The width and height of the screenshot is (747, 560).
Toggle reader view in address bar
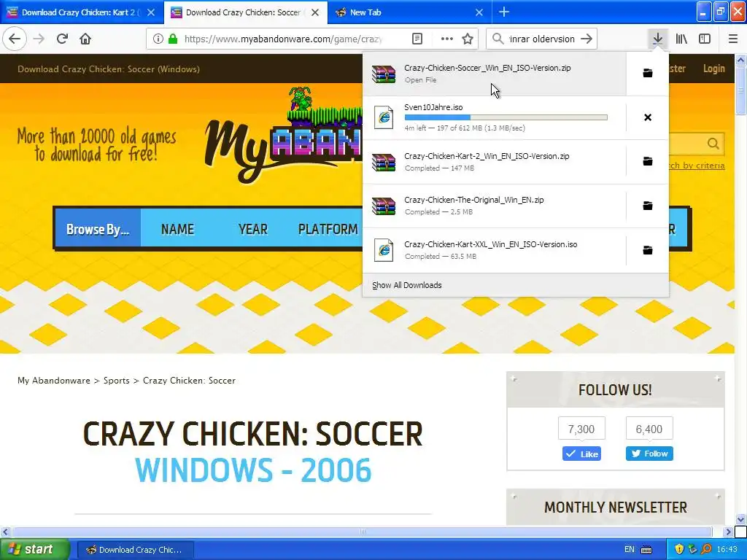417,39
